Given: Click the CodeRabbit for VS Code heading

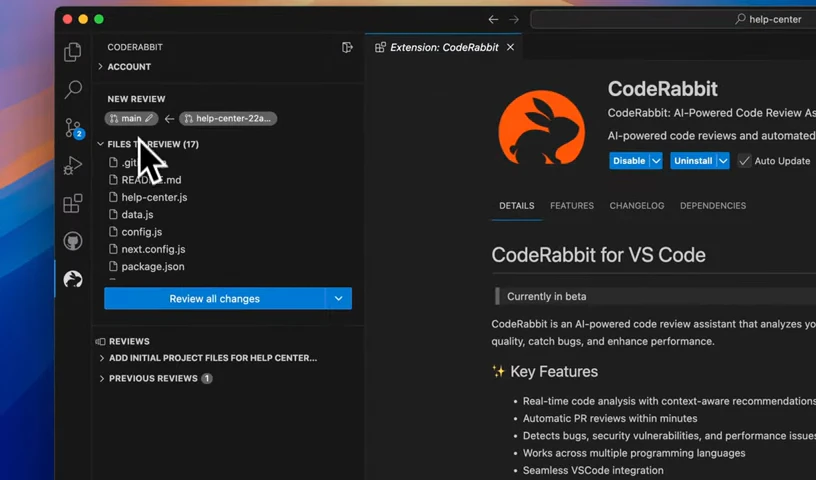Looking at the screenshot, I should pyautogui.click(x=598, y=255).
